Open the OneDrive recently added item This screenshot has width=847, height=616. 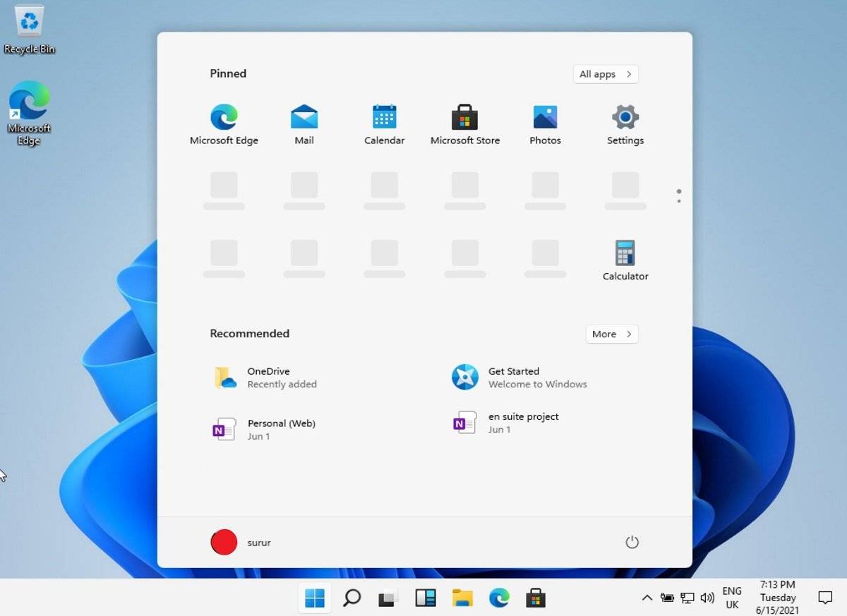(268, 377)
